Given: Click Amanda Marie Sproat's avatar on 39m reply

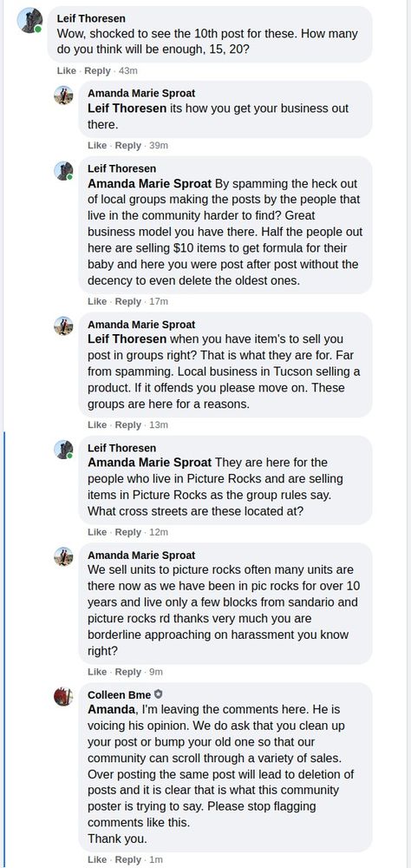Looking at the screenshot, I should [x=63, y=95].
